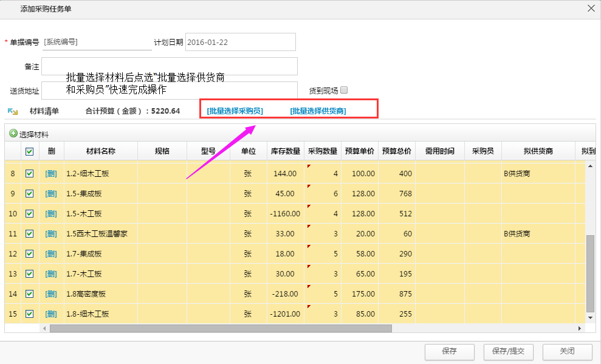
Task: Click the 批量选择供货商 link
Action: pyautogui.click(x=318, y=111)
